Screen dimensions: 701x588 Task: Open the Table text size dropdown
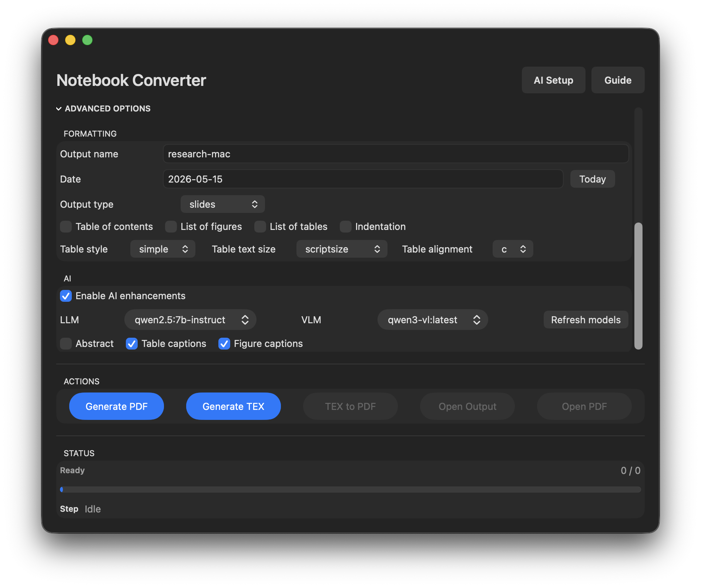point(342,249)
